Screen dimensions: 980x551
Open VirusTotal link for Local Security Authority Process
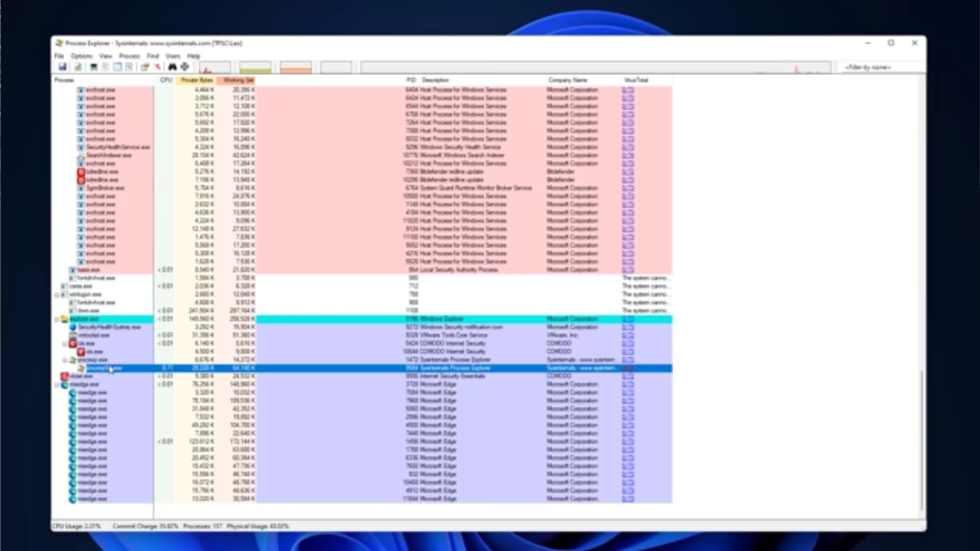[628, 270]
